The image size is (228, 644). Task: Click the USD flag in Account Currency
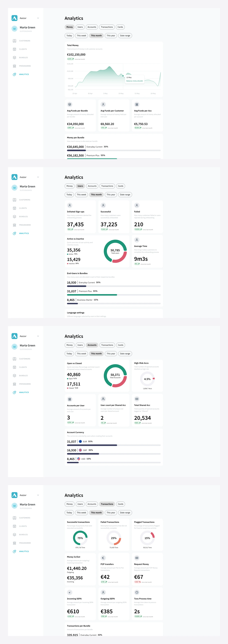[79, 459]
